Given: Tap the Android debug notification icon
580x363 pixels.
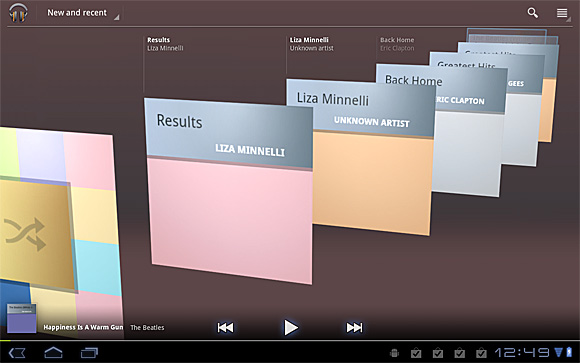Looking at the screenshot, I should tap(394, 353).
